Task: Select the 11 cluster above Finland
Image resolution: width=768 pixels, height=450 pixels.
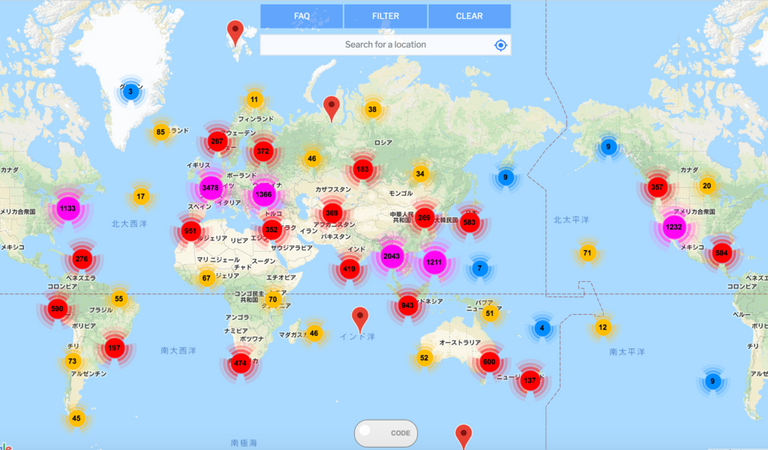Action: pos(254,99)
